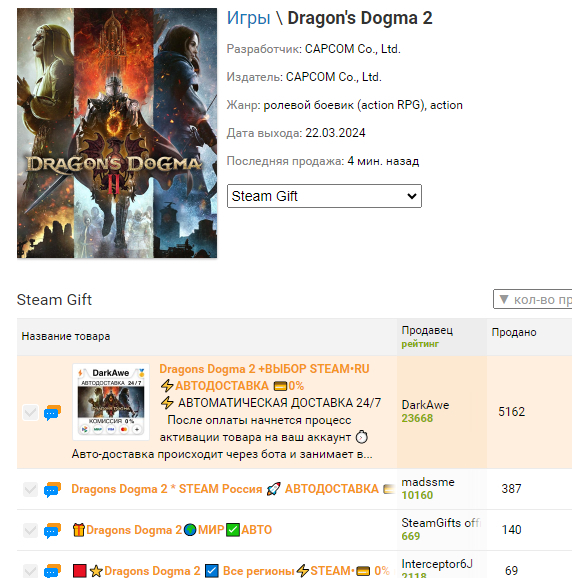Sort by Продавец рейтинг column header
572x578 pixels.
(x=427, y=337)
